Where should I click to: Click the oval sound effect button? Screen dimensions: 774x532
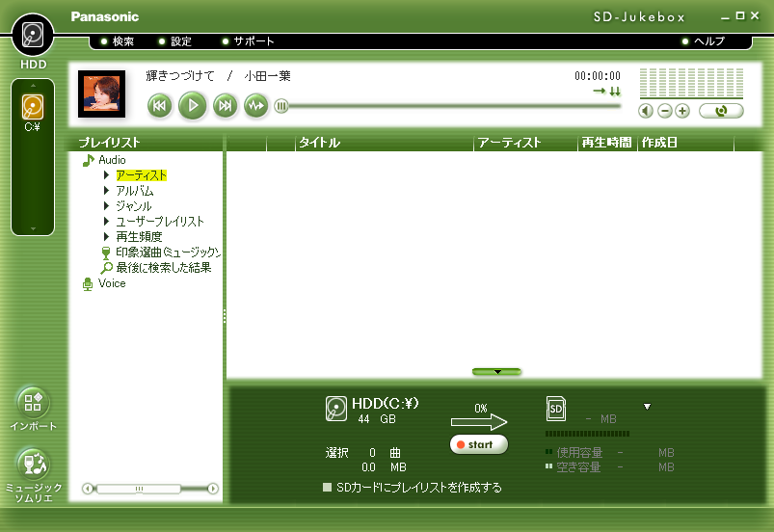tap(721, 111)
